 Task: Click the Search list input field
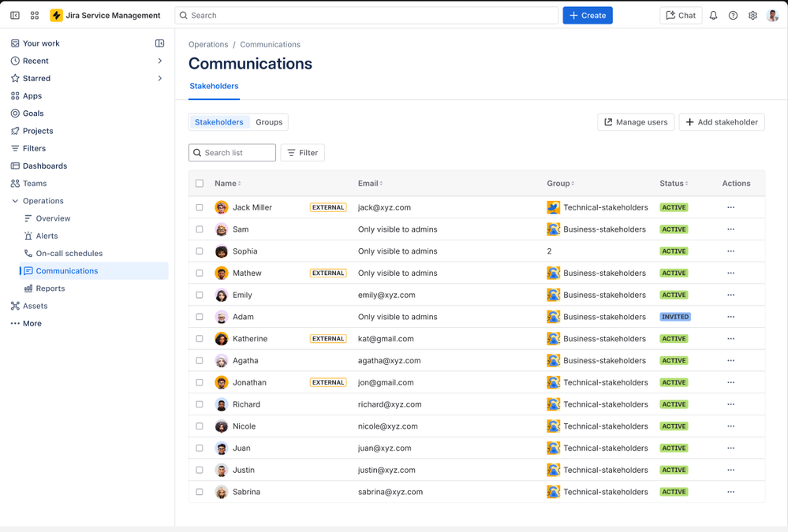pos(237,153)
